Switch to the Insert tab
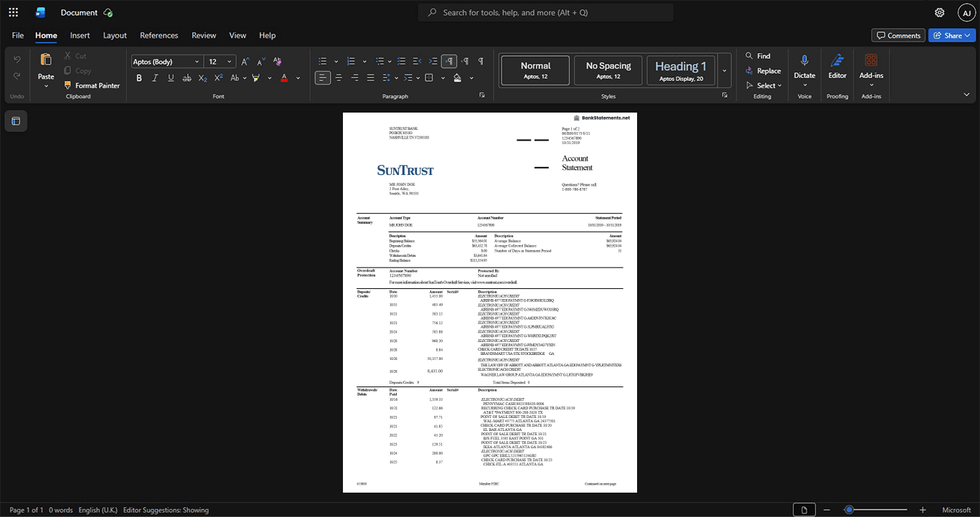This screenshot has width=980, height=517. 80,35
